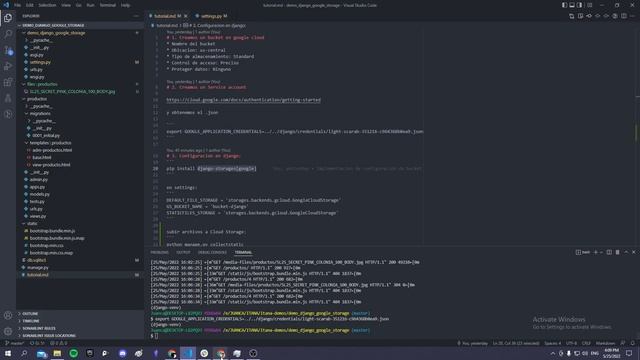Screen dimensions: 640x360
Task: Open the Manage gear icon
Action: 8,331
